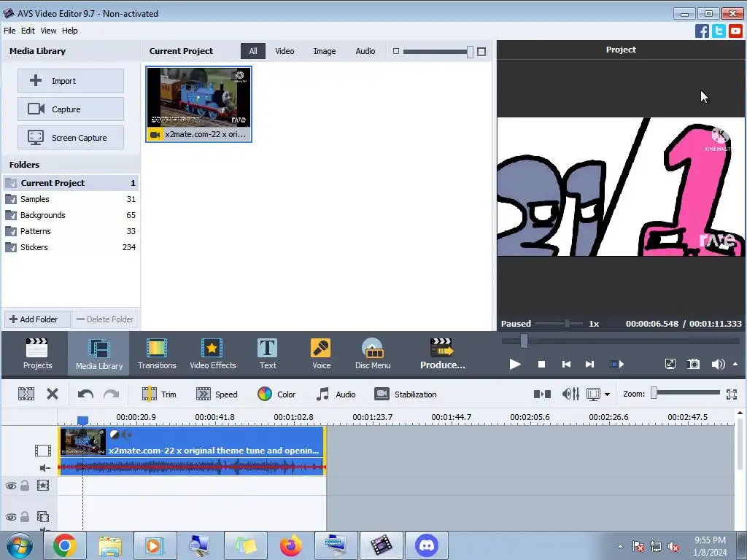Open the Text tool panel

(x=267, y=354)
